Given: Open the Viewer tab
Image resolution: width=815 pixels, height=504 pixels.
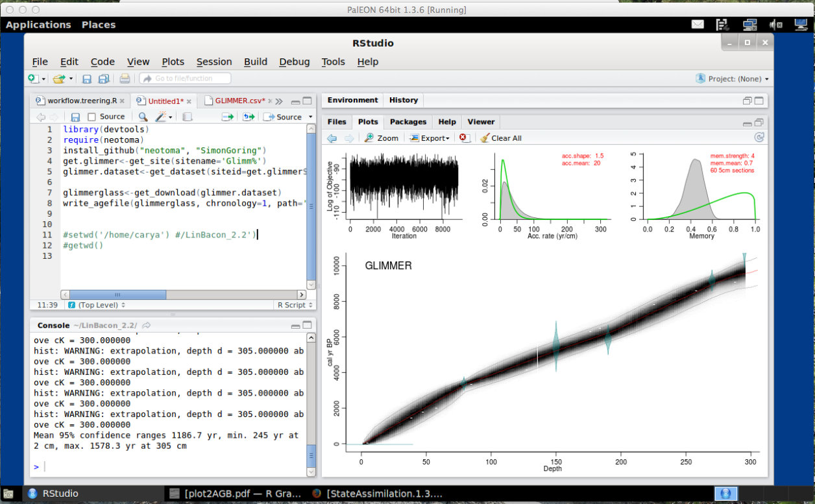Looking at the screenshot, I should pos(481,121).
